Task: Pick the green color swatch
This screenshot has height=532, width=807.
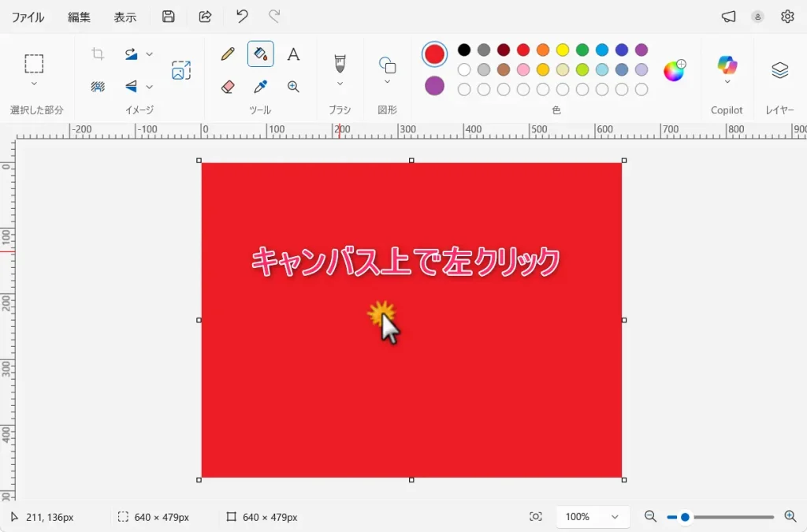Action: coord(582,50)
